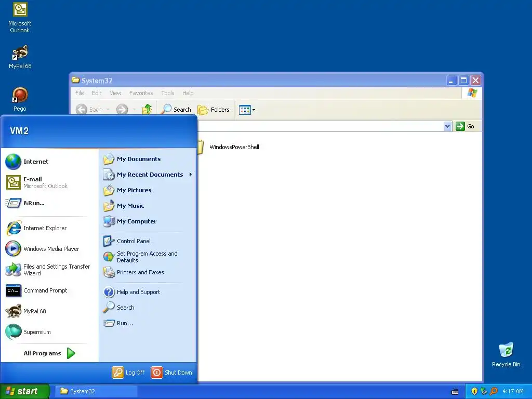532x399 pixels.
Task: Open the Recycle Bin
Action: 506,354
